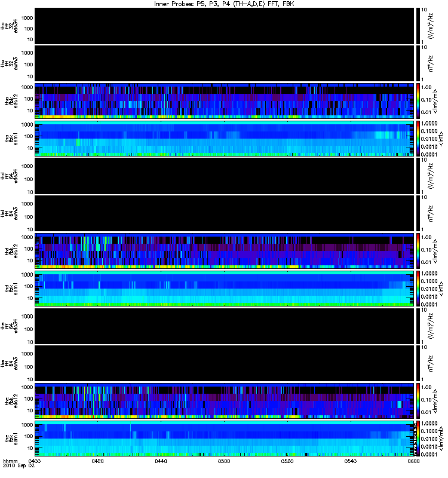This screenshot has width=448, height=478.
Task: Click the color bar beside the fbk edc12
Action: pos(418,400)
